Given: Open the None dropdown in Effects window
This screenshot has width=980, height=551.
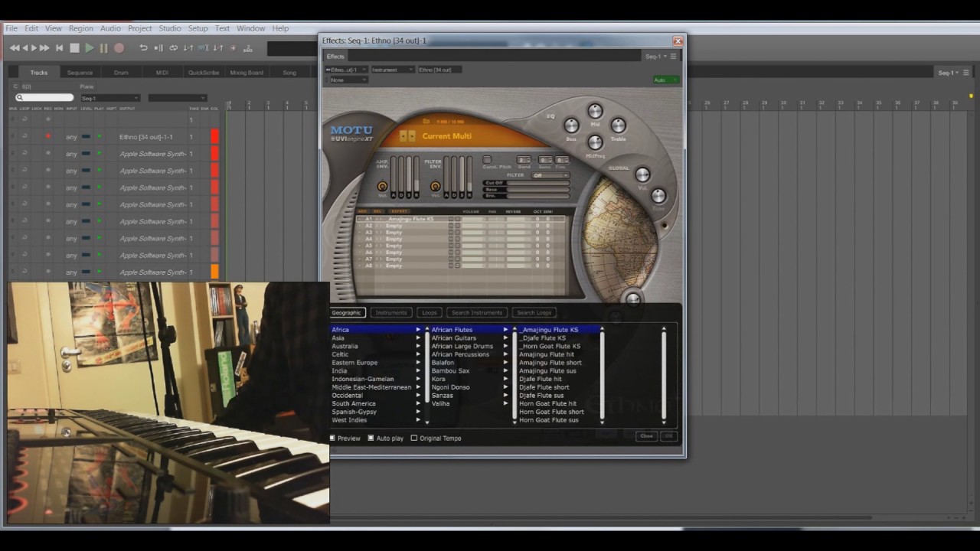Looking at the screenshot, I should [x=348, y=80].
